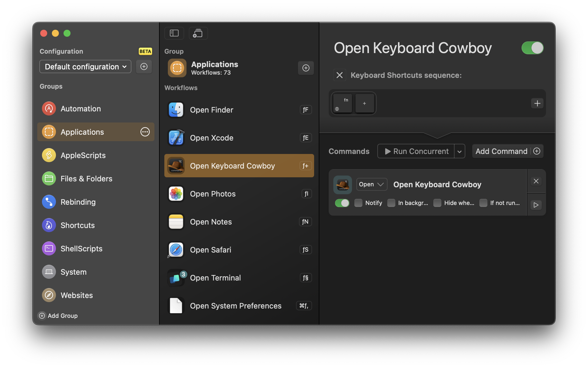The height and width of the screenshot is (368, 588).
Task: Toggle the sidebar visibility icon
Action: 174,33
